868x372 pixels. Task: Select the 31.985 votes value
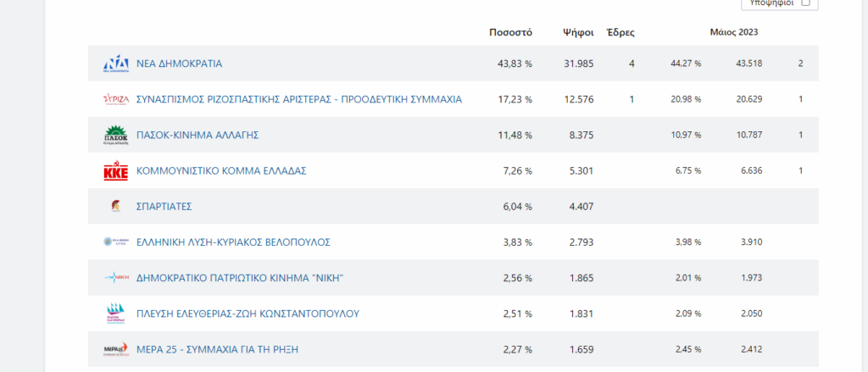[x=578, y=64]
